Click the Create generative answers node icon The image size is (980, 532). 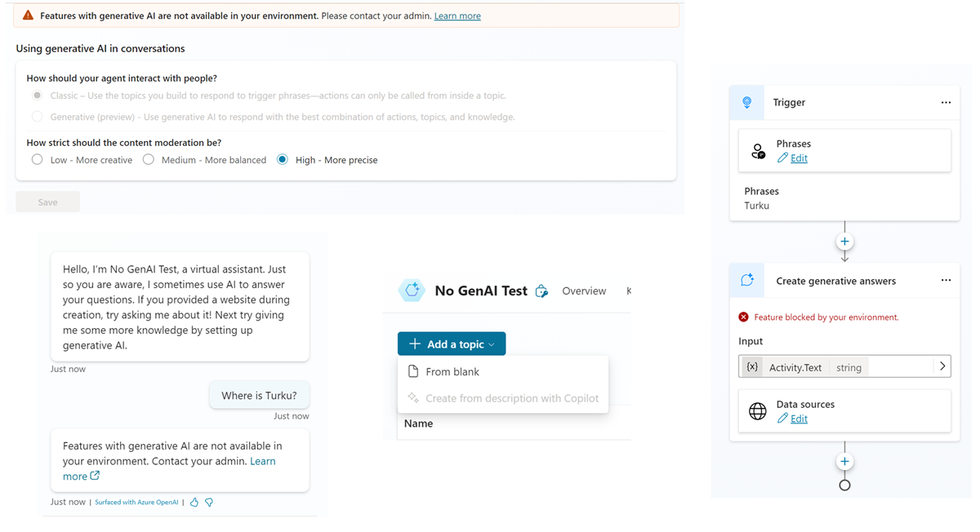pyautogui.click(x=746, y=281)
